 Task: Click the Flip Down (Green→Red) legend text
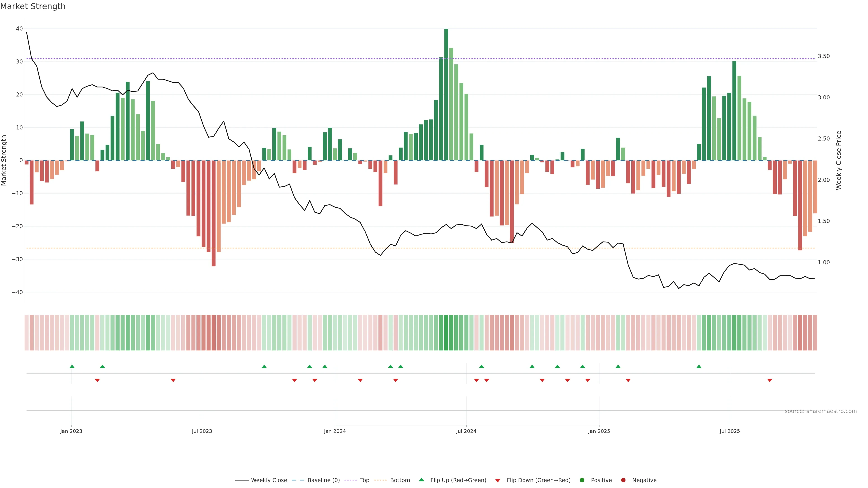click(538, 480)
